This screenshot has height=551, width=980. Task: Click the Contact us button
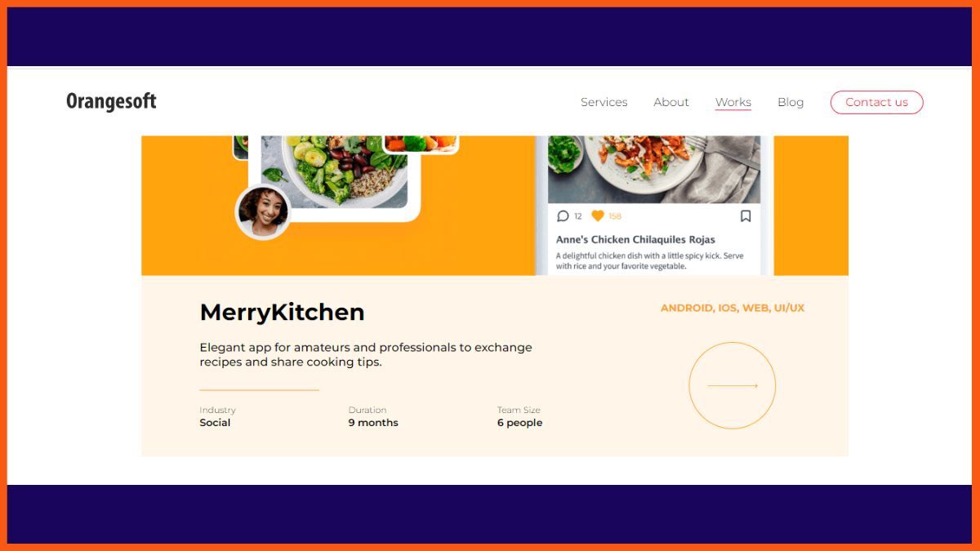(876, 102)
